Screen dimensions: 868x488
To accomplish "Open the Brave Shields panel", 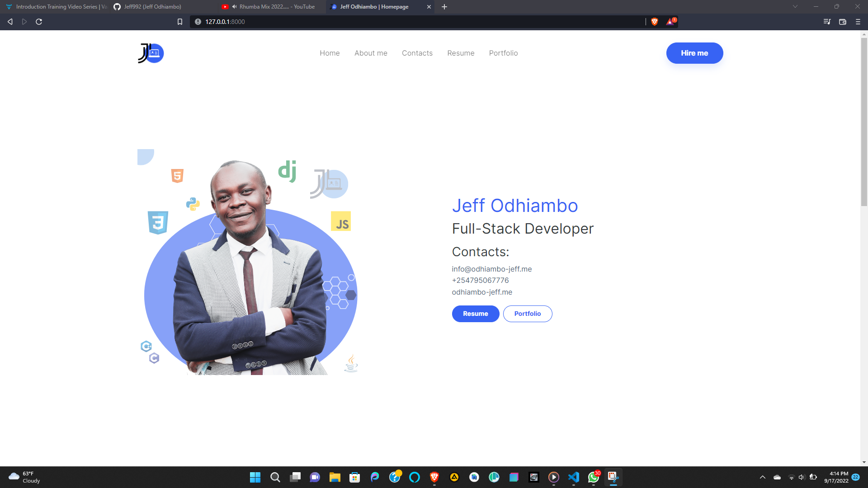I will pos(654,21).
